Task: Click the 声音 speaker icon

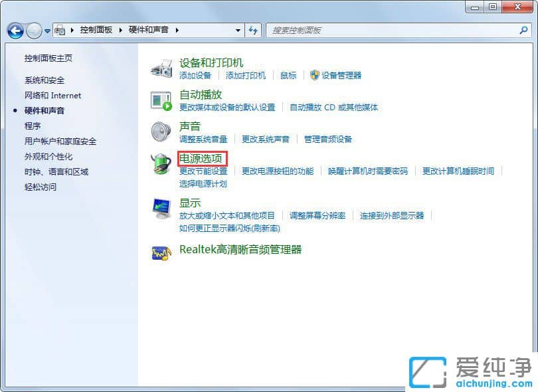Action: [x=160, y=131]
